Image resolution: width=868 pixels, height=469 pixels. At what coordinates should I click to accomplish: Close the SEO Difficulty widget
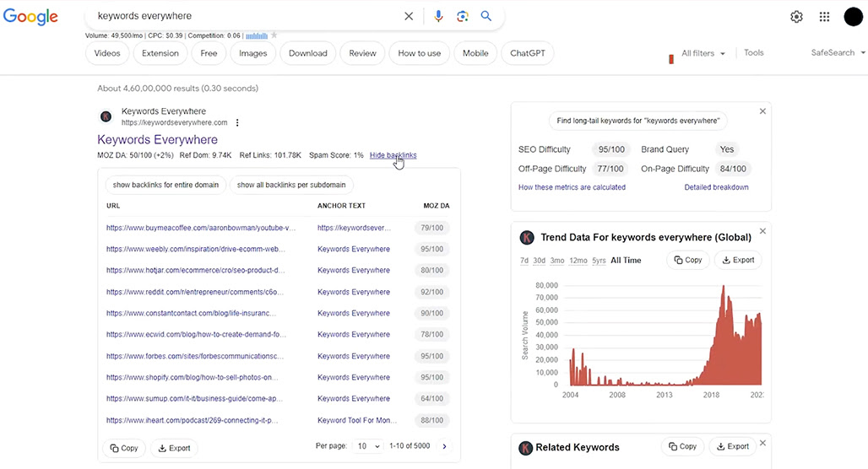click(x=762, y=111)
